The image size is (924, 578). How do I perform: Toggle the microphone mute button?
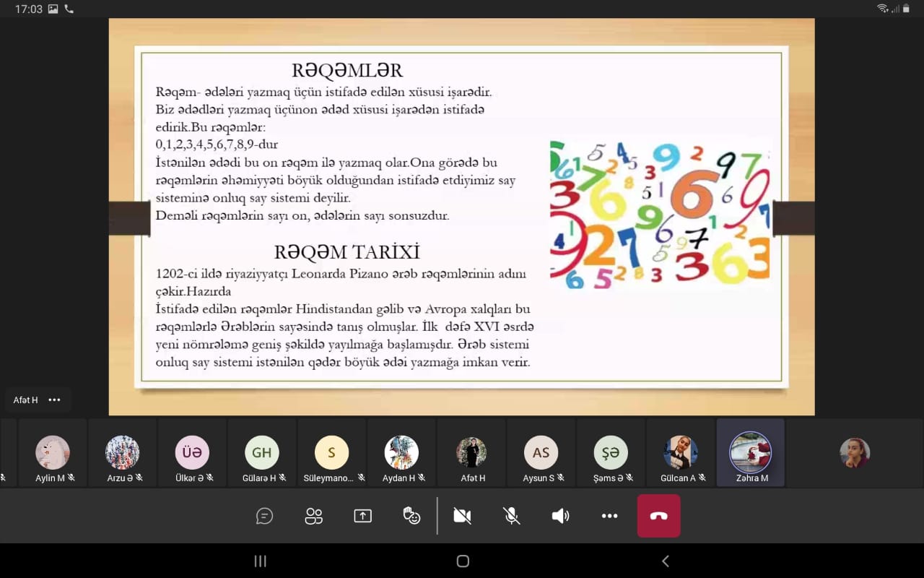(x=511, y=516)
